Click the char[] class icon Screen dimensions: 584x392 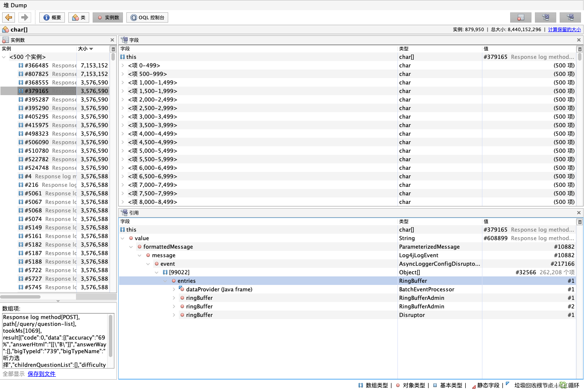(6, 30)
